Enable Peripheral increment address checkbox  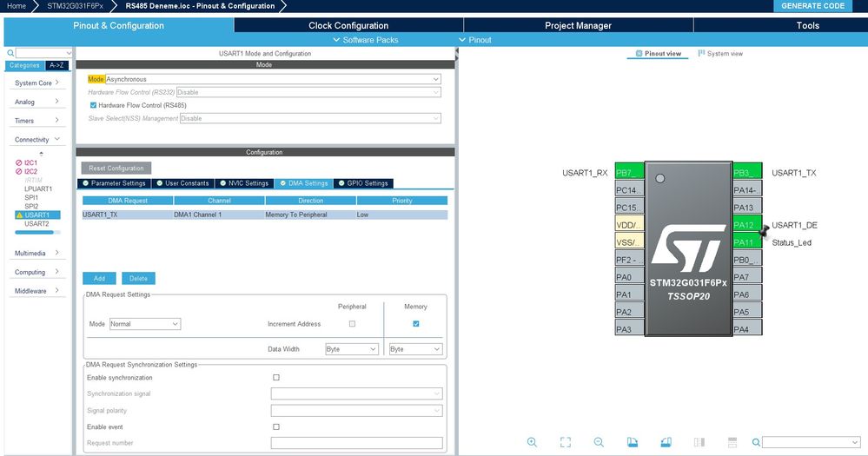(x=352, y=324)
